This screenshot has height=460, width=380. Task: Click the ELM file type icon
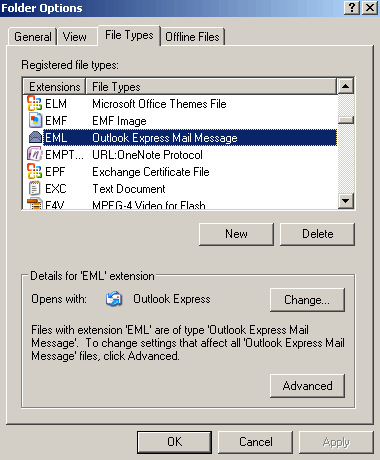[x=35, y=103]
